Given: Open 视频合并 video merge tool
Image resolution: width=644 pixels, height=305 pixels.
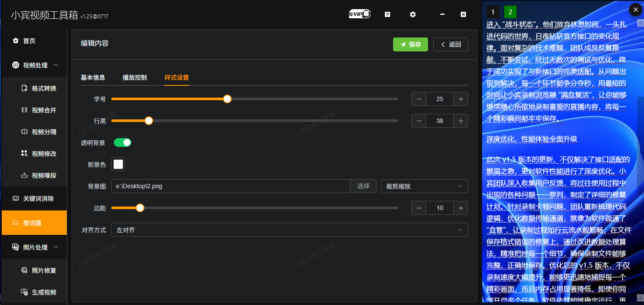Looking at the screenshot, I should [34, 110].
